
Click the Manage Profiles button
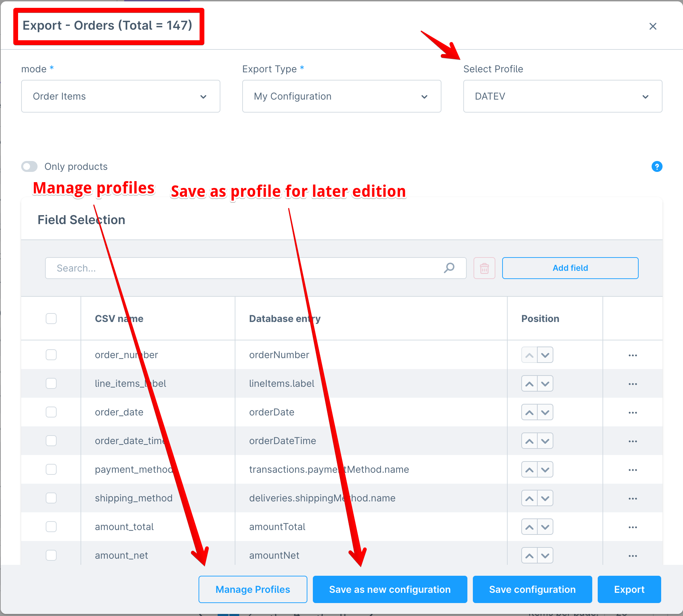253,589
